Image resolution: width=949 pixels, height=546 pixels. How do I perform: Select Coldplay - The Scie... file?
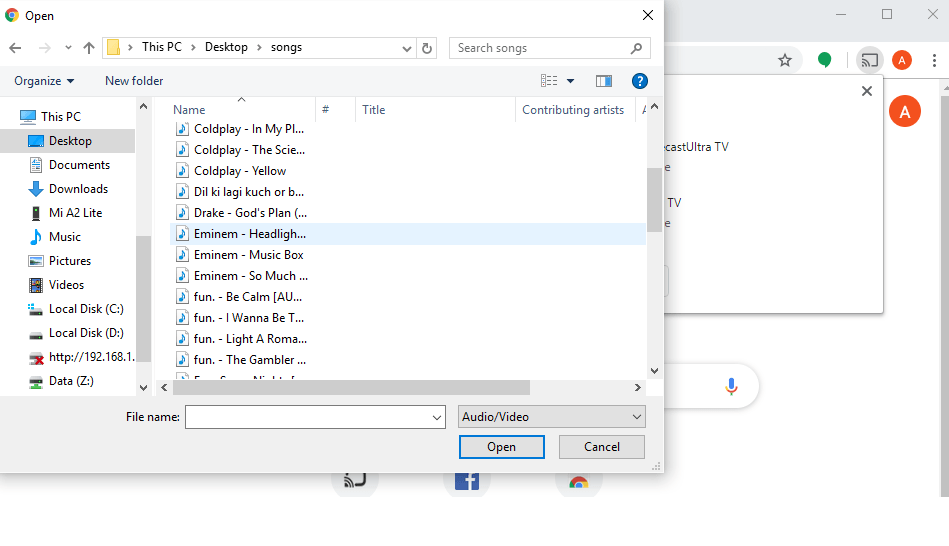[249, 150]
